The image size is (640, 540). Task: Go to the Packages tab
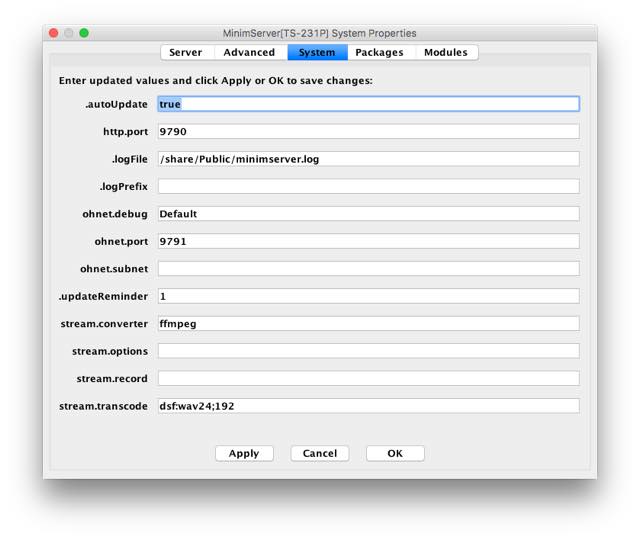click(379, 53)
